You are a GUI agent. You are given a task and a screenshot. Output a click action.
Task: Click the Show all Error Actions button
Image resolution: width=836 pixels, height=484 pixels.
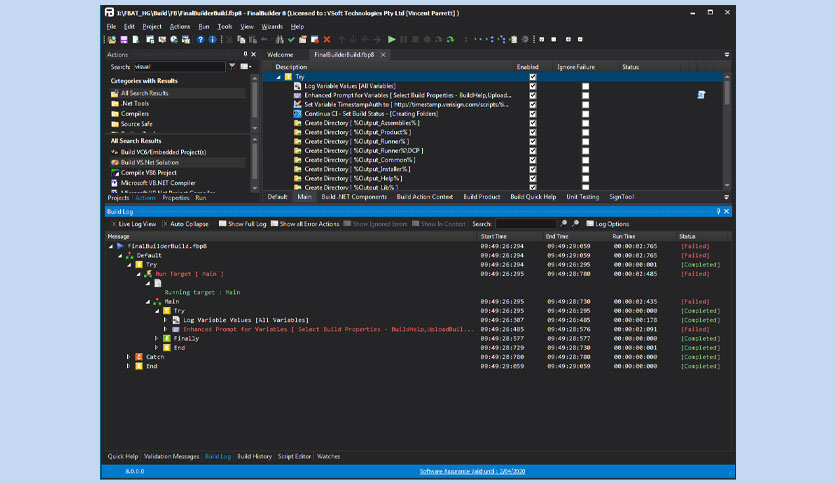[305, 224]
